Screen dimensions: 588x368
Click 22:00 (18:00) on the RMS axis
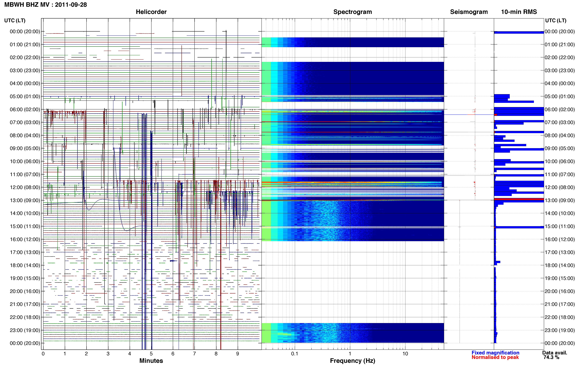click(x=560, y=317)
